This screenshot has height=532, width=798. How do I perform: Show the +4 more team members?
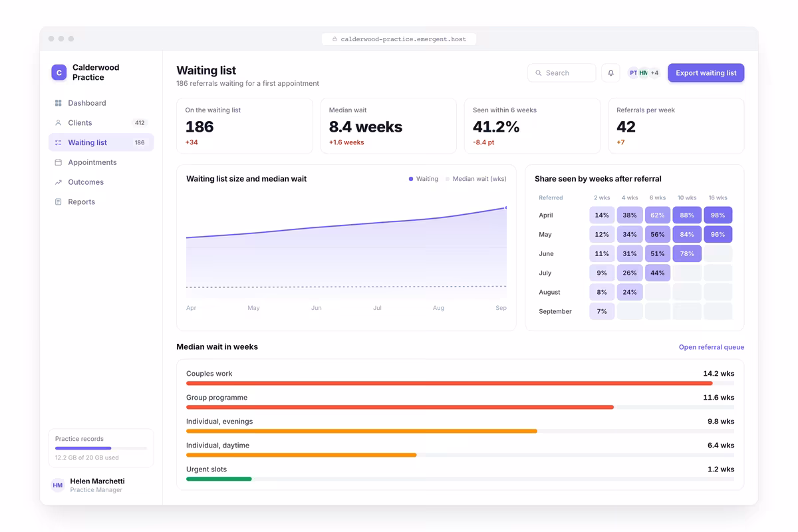pos(654,73)
